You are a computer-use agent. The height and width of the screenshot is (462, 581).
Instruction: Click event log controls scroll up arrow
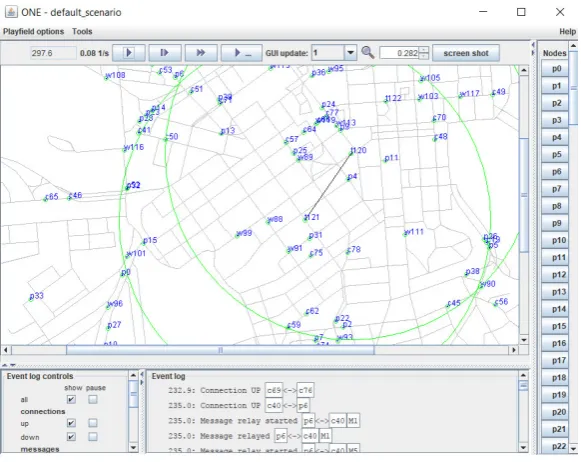[134, 375]
